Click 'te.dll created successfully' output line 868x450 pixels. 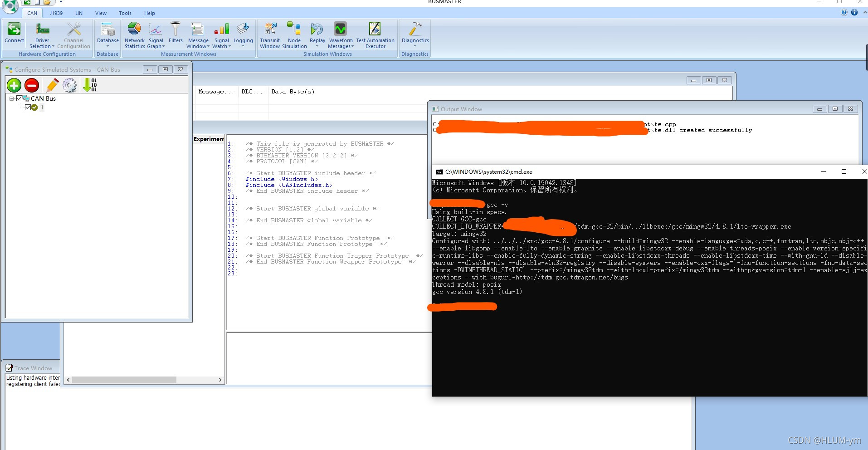tap(702, 130)
